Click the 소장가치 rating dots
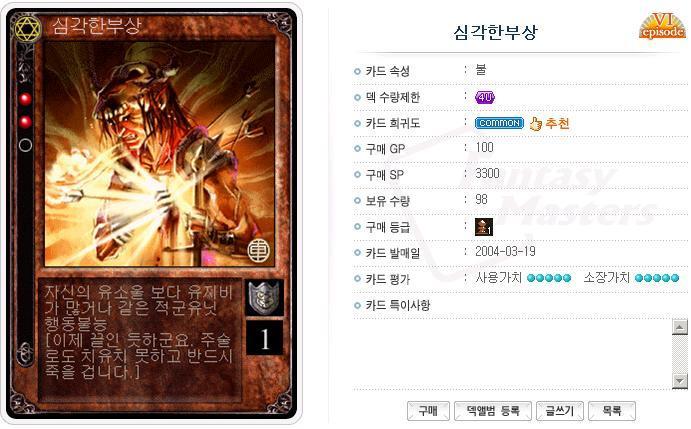 point(657,278)
